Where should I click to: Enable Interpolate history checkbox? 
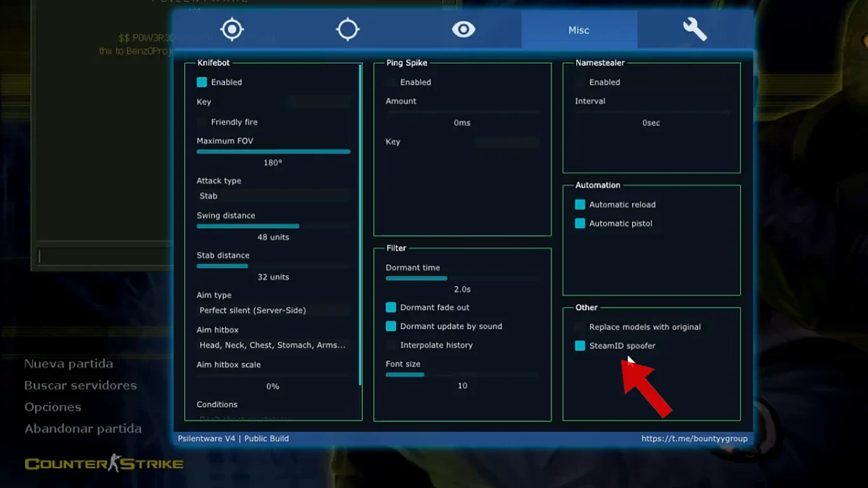[391, 345]
